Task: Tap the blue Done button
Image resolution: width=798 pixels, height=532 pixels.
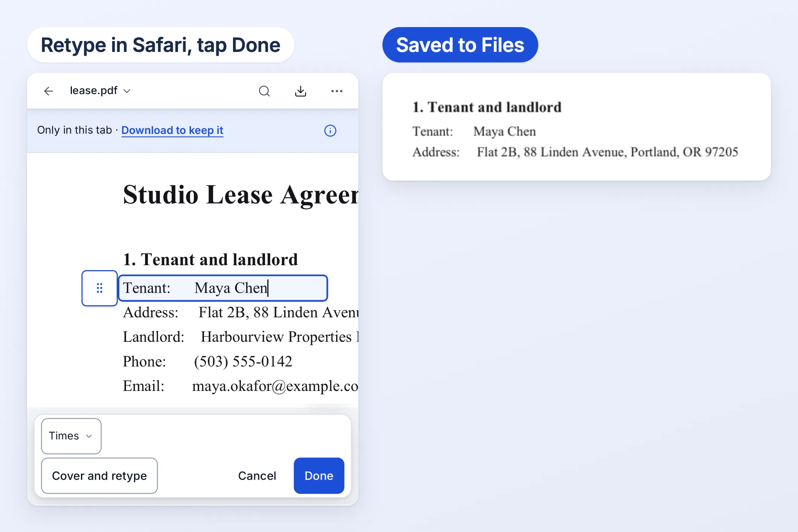Action: click(x=319, y=476)
